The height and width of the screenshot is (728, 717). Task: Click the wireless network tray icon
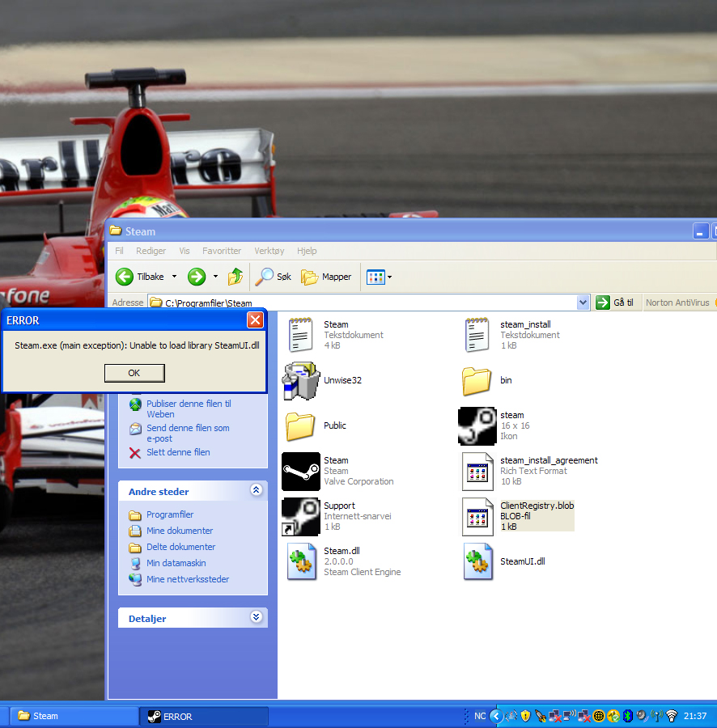672,716
